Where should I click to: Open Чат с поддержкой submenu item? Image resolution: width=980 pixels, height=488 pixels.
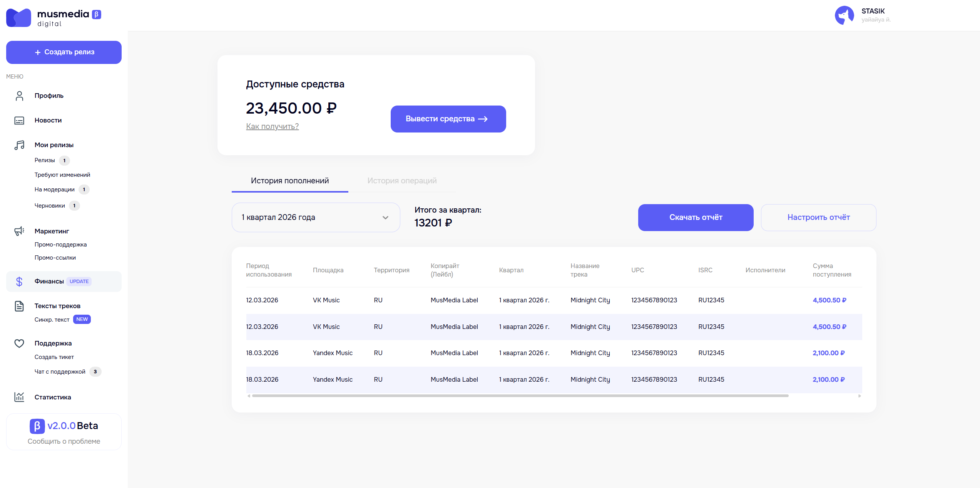tap(60, 372)
